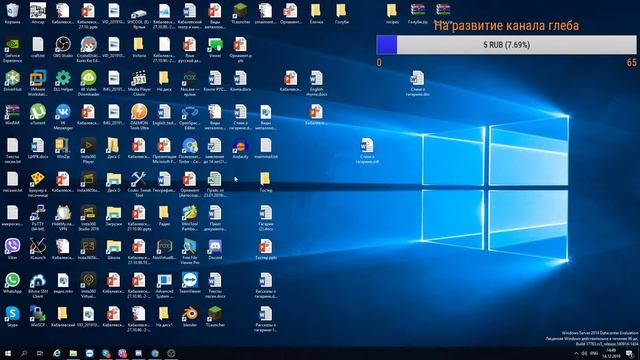Screen dimensions: 640x360
Task: Select the Школа folder shortcut
Action: pyautogui.click(x=113, y=249)
